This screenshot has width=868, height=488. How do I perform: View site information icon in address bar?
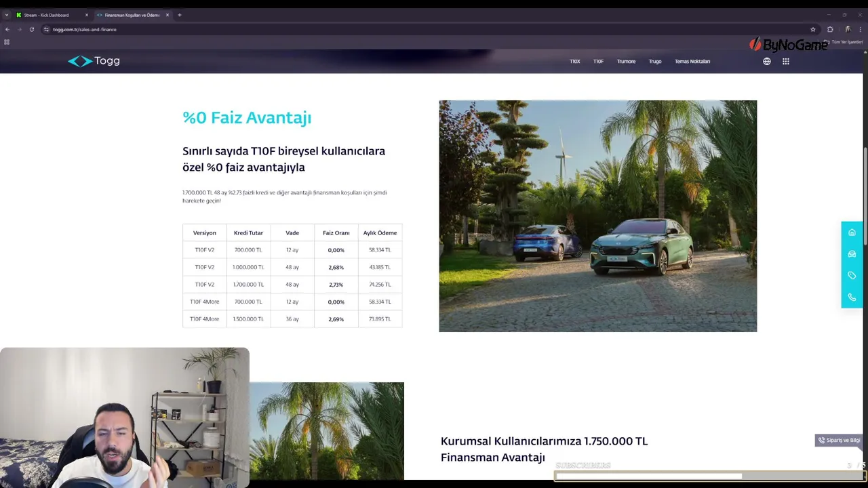(46, 29)
